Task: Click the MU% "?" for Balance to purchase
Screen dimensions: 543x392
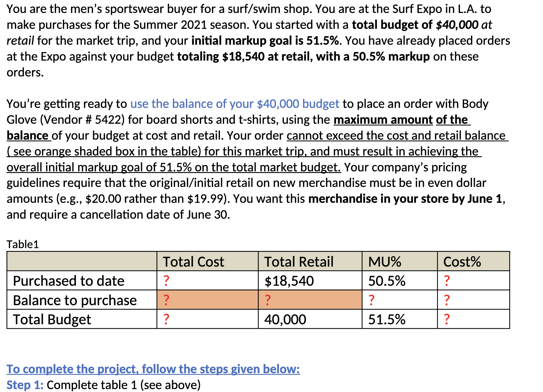Action: coord(372,300)
